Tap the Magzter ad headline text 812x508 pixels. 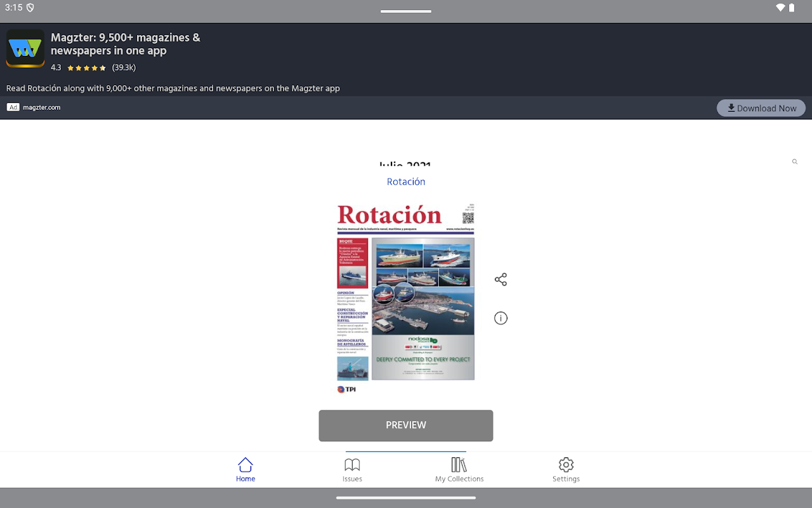[126, 44]
